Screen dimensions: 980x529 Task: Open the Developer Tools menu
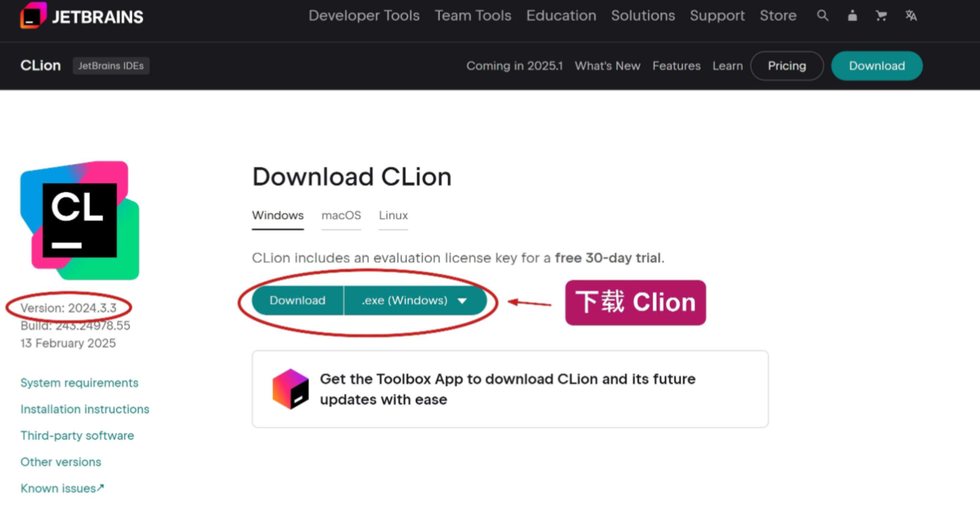[x=364, y=15]
